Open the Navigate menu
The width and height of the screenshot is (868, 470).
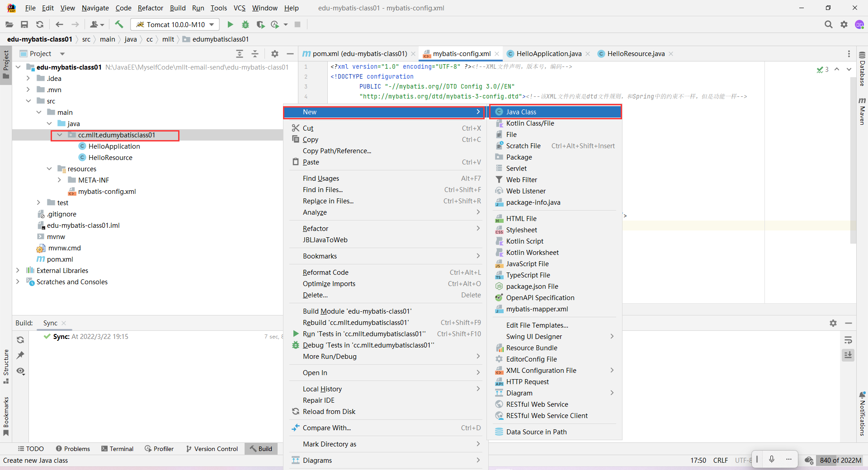point(95,8)
